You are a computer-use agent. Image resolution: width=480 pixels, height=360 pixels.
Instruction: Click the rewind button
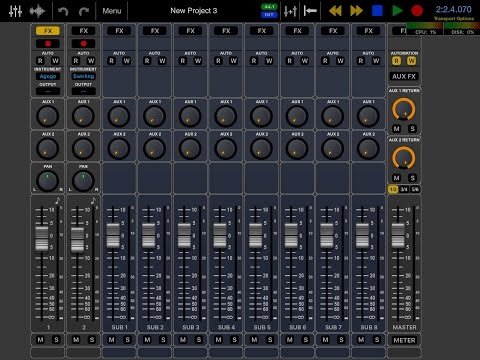[335, 11]
